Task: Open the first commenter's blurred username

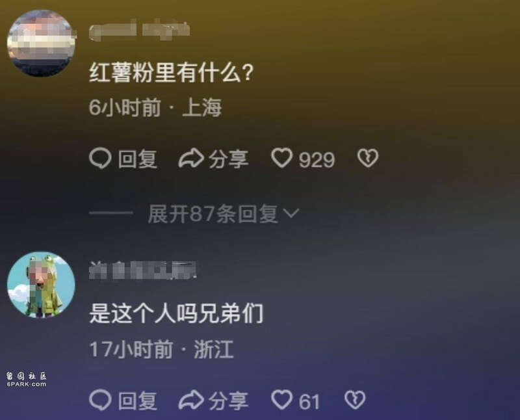Action: pyautogui.click(x=139, y=30)
